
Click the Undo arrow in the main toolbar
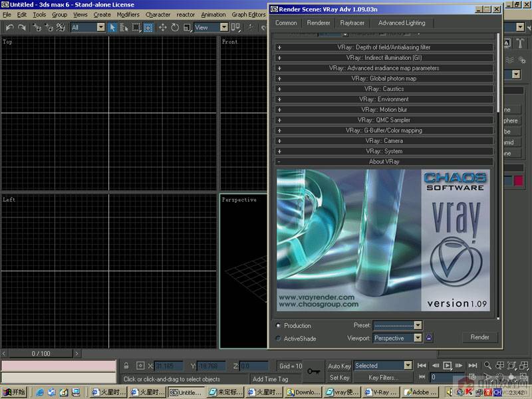click(x=10, y=27)
